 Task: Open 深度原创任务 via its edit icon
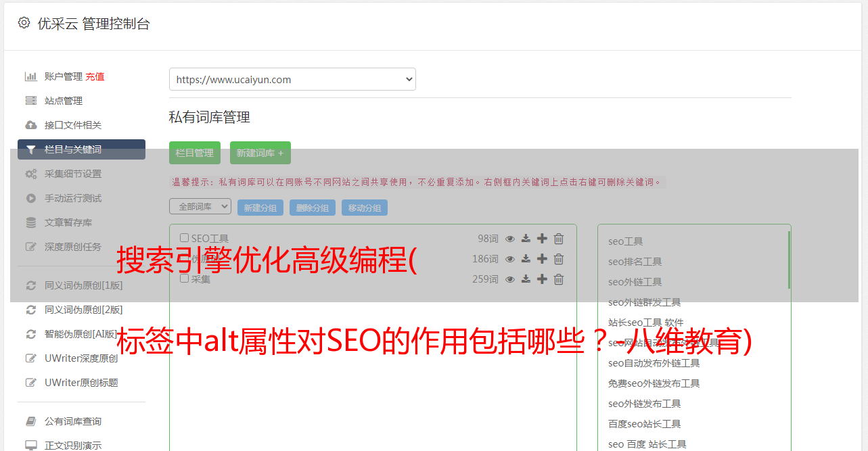[x=31, y=247]
